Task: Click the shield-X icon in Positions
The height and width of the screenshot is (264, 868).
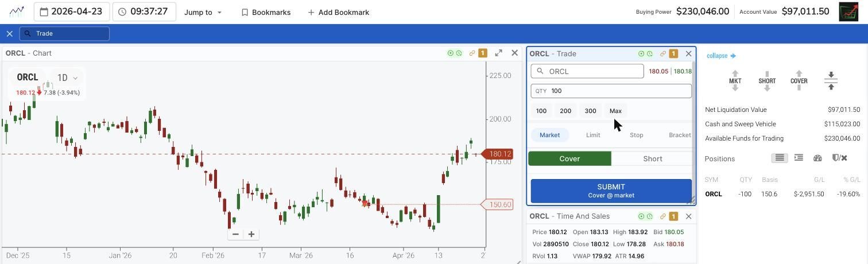Action: (839, 158)
